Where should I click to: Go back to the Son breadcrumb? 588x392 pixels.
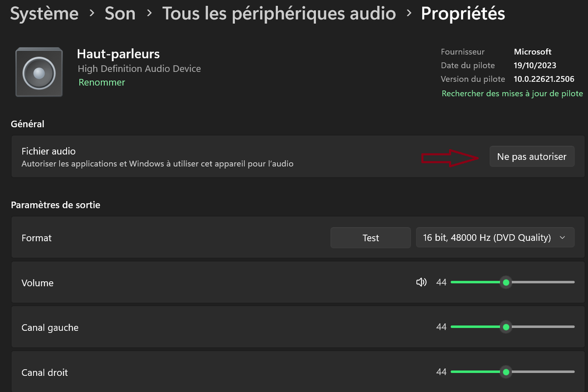point(120,14)
